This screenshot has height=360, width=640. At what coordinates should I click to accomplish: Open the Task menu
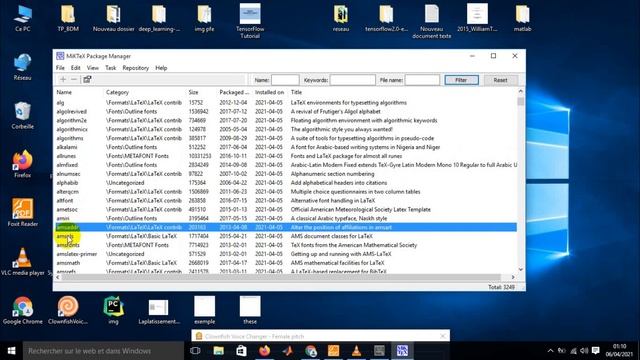(x=111, y=68)
